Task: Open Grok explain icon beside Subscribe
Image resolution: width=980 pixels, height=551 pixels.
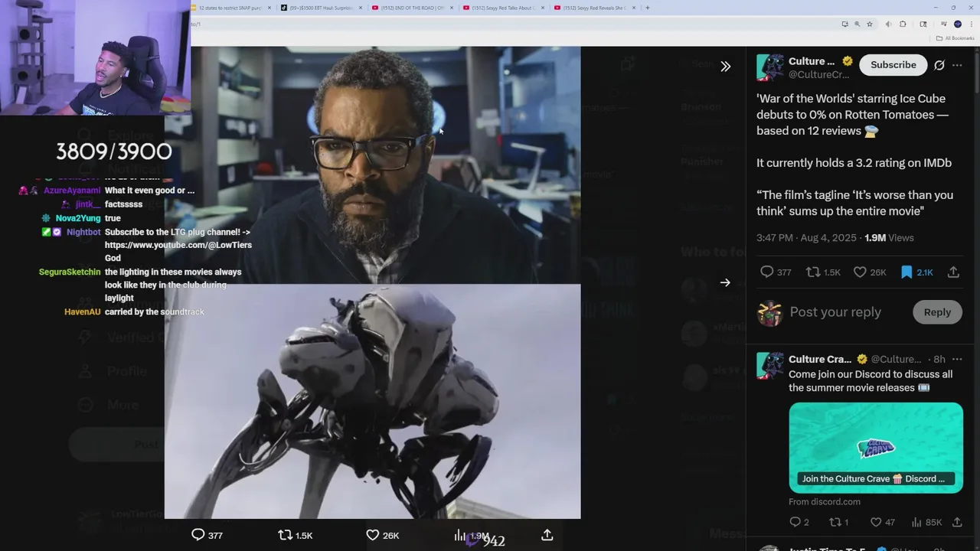Action: point(939,65)
